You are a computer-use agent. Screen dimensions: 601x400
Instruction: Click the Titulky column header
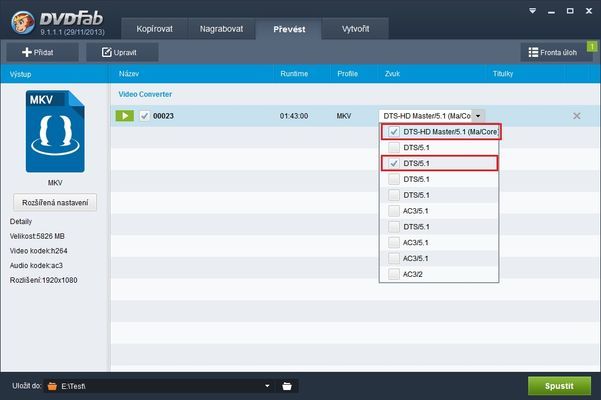(x=503, y=74)
